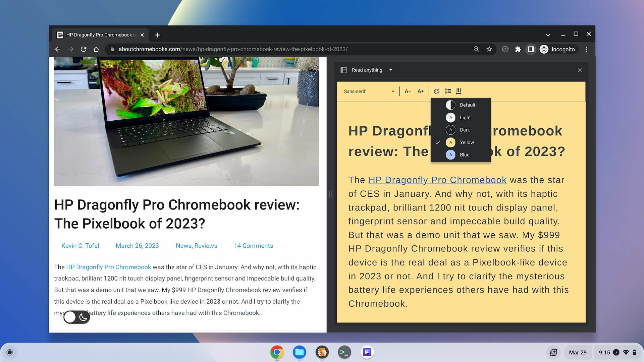Select the multi-column layout icon
Screen dimensions: 644x362
[x=459, y=92]
